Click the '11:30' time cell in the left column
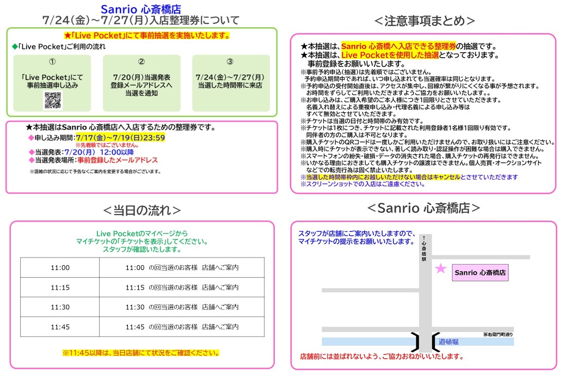The height and width of the screenshot is (392, 566). coord(60,307)
